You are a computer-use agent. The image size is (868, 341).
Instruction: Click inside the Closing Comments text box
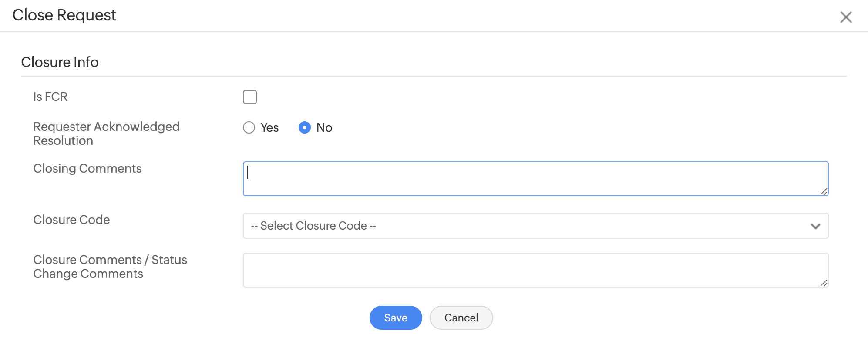535,179
